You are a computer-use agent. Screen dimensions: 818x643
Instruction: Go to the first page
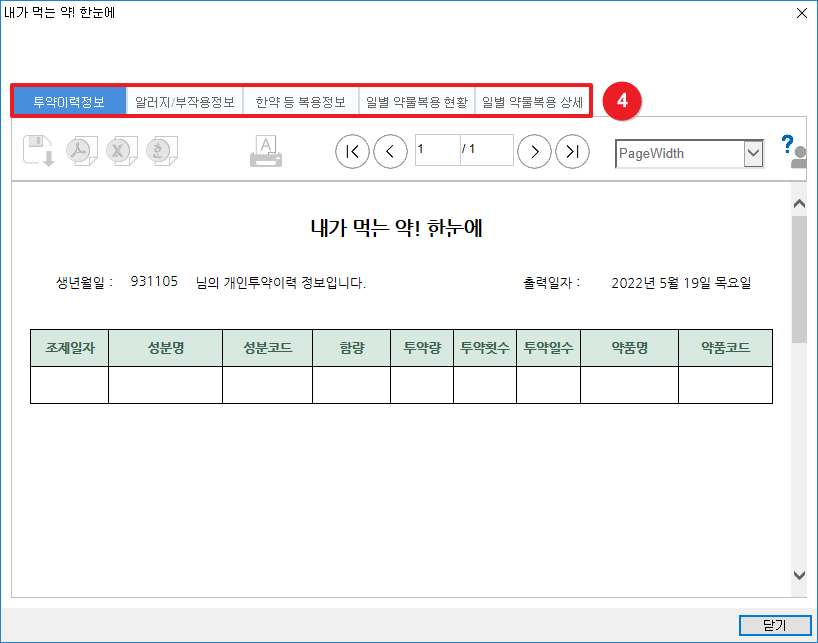(351, 151)
